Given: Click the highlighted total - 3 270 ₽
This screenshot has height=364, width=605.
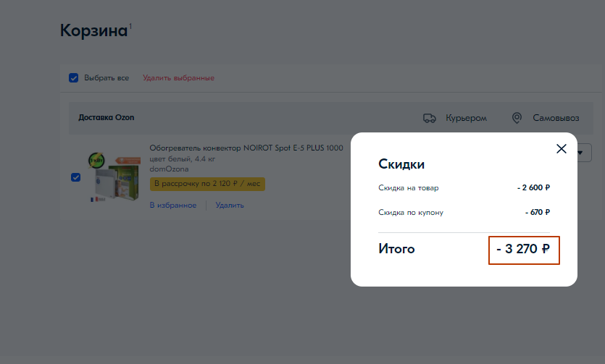Looking at the screenshot, I should [x=523, y=250].
